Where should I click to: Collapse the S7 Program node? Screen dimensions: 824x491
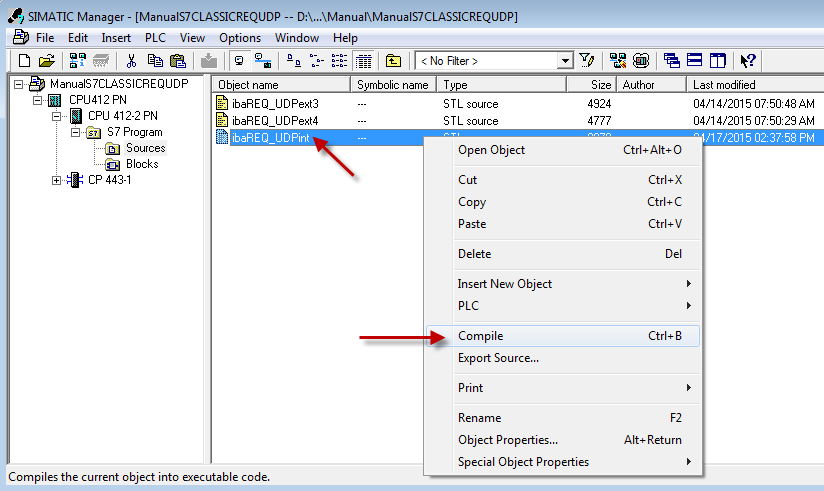76,132
